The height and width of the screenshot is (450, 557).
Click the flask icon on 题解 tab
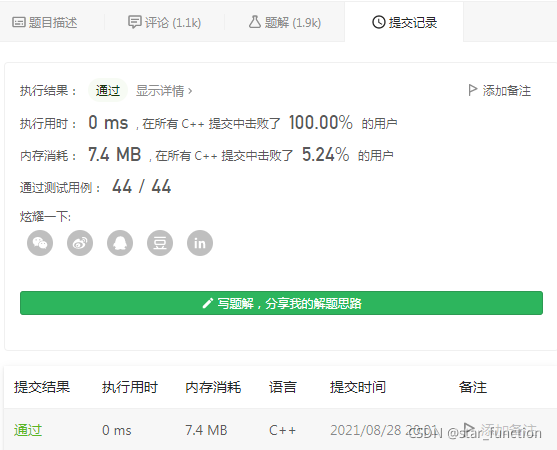click(255, 22)
